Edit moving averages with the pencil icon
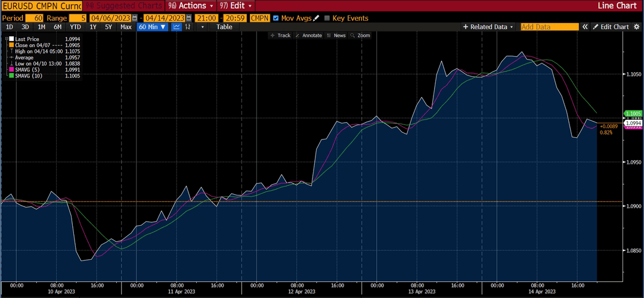The image size is (644, 298). tap(316, 18)
